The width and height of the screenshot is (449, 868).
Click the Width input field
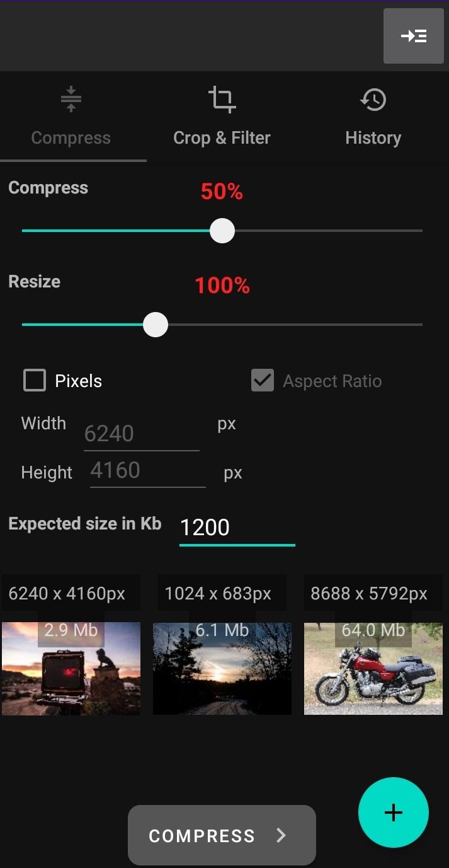[142, 434]
